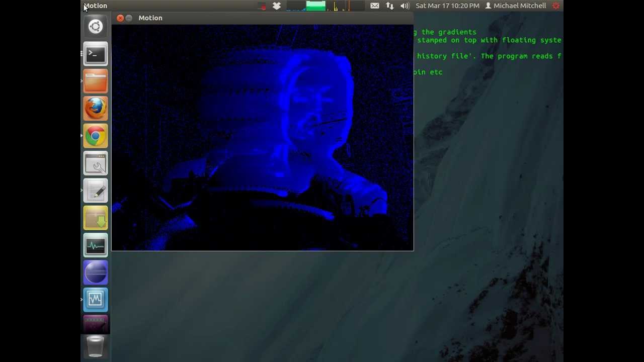This screenshot has height=362, width=644.
Task: Minimize the Motion window
Action: (129, 18)
